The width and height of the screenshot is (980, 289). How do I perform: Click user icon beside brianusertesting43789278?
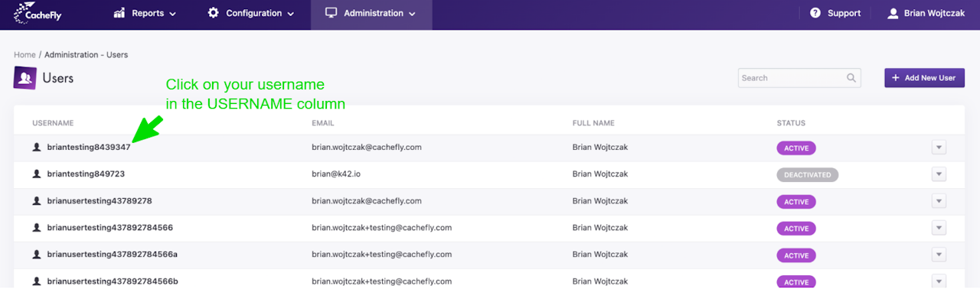coord(36,200)
